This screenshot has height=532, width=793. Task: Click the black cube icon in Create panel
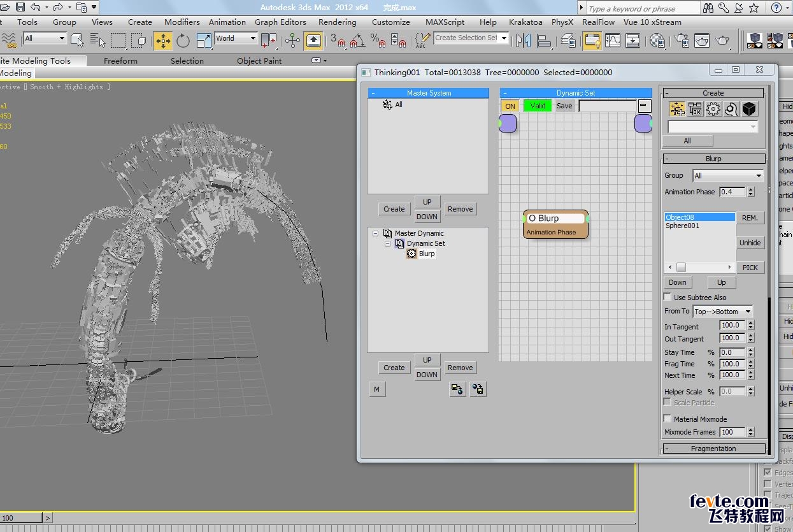tap(749, 109)
